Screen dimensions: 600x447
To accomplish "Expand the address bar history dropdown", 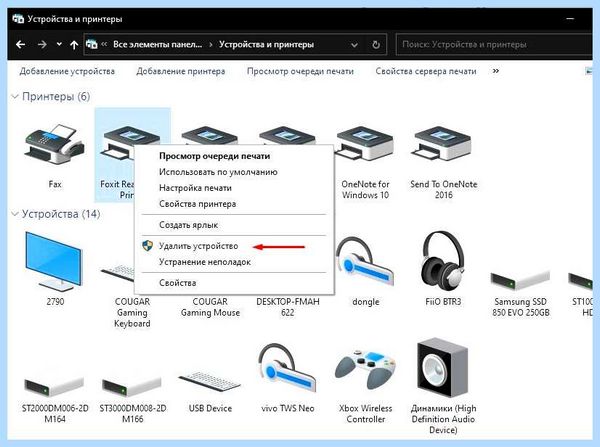I will click(x=354, y=45).
